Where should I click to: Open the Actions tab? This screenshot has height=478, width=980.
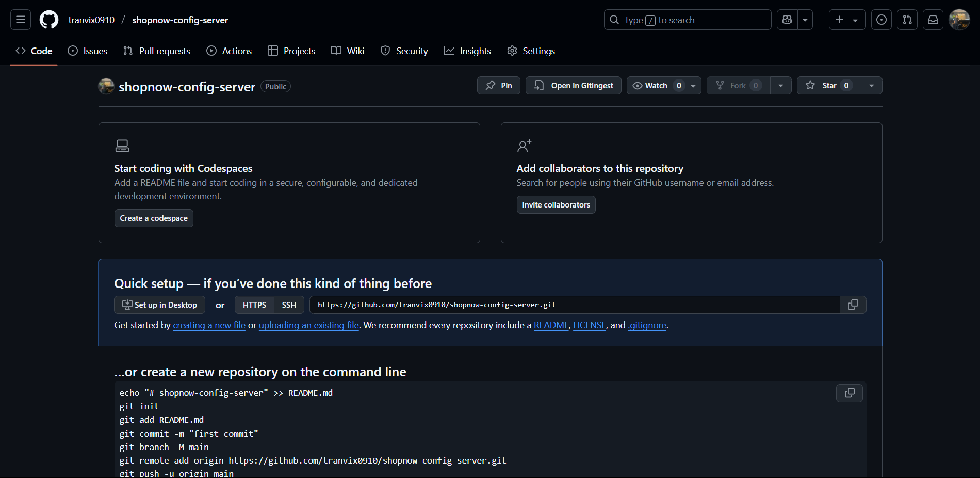(229, 51)
